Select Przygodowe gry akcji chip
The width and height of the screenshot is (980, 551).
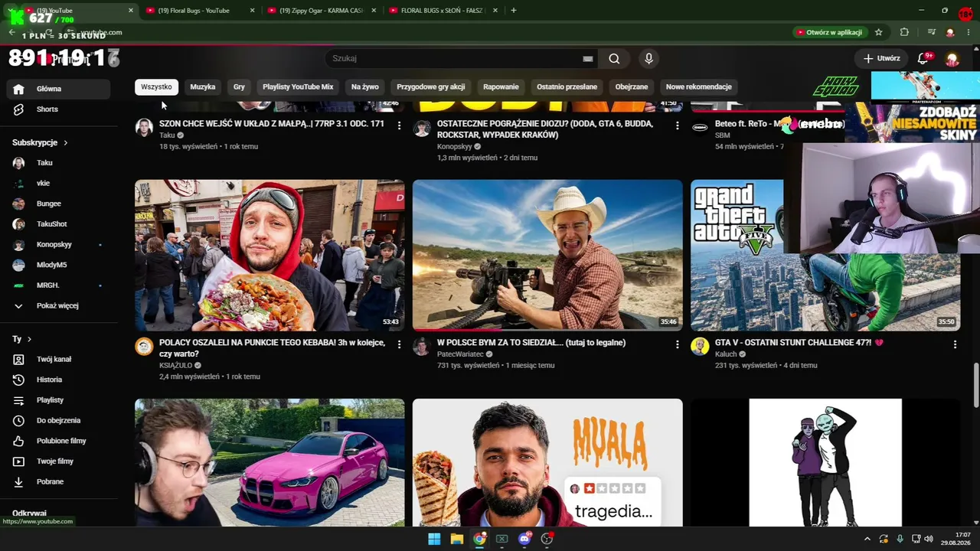click(x=431, y=87)
